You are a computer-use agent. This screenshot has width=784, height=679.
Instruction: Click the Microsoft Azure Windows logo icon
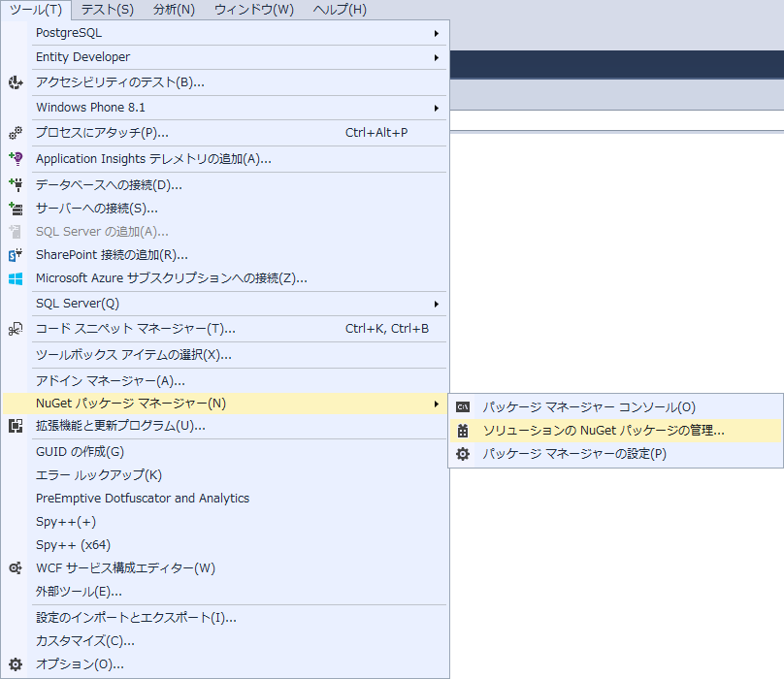pos(16,278)
